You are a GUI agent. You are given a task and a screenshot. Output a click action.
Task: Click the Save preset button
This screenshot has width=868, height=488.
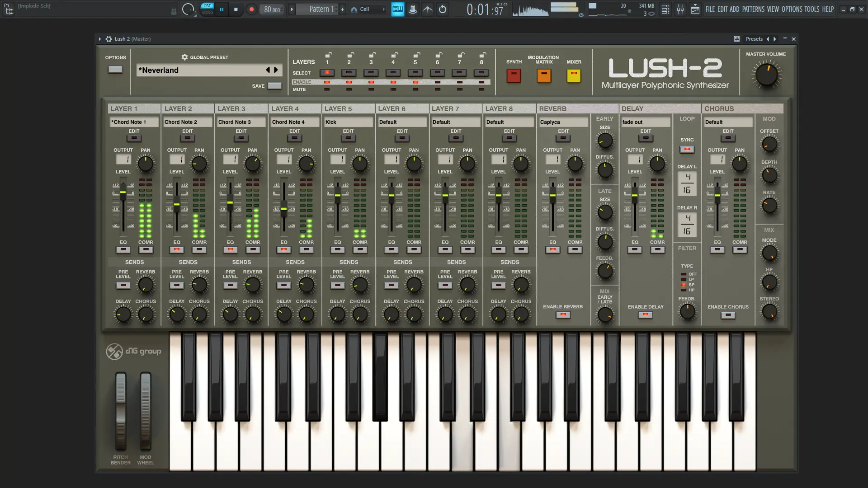click(x=274, y=86)
